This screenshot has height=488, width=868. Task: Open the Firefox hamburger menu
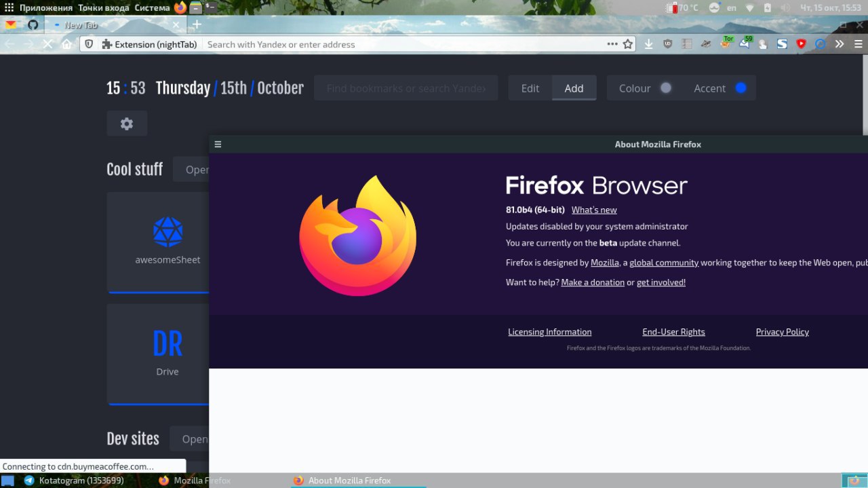pos(858,44)
